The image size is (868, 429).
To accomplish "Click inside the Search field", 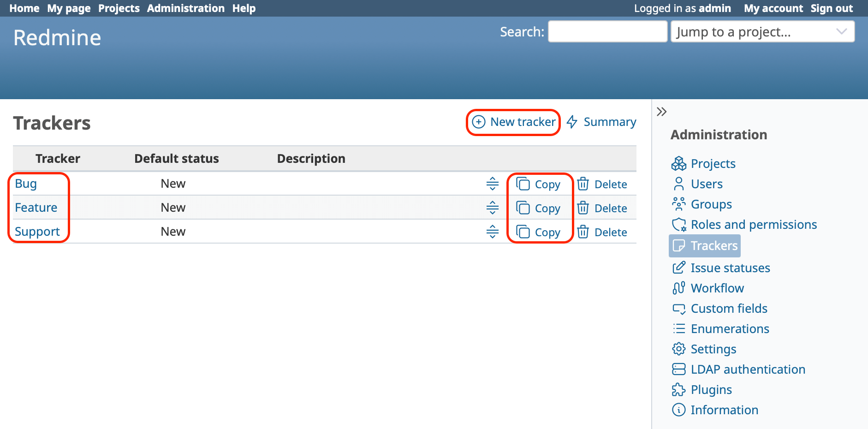I will pyautogui.click(x=607, y=31).
